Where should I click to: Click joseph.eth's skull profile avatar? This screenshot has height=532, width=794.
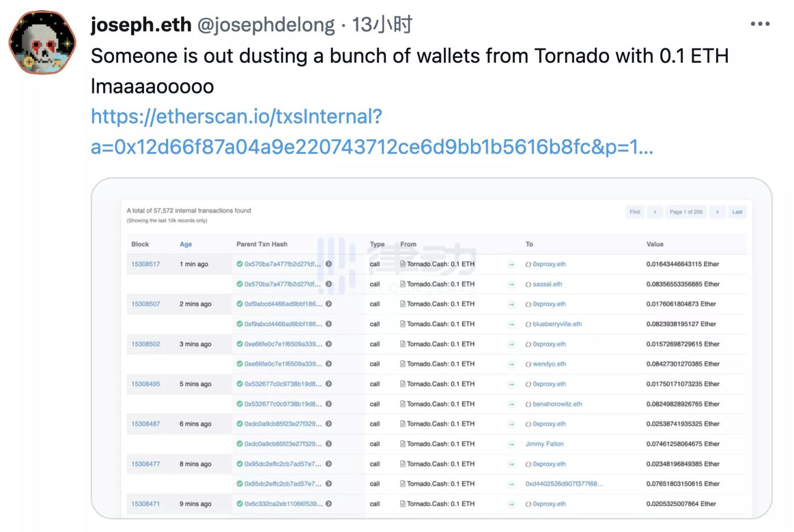(42, 42)
